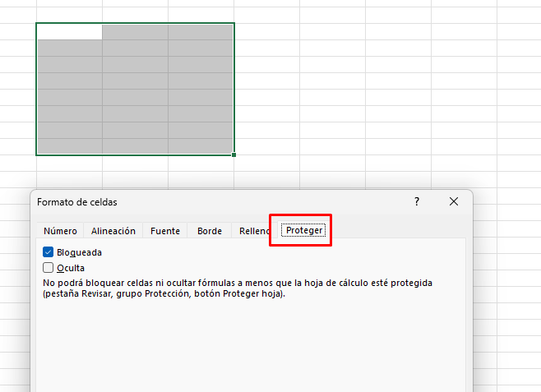This screenshot has height=392, width=541.
Task: Click the highlighted Proteger tab
Action: click(303, 231)
